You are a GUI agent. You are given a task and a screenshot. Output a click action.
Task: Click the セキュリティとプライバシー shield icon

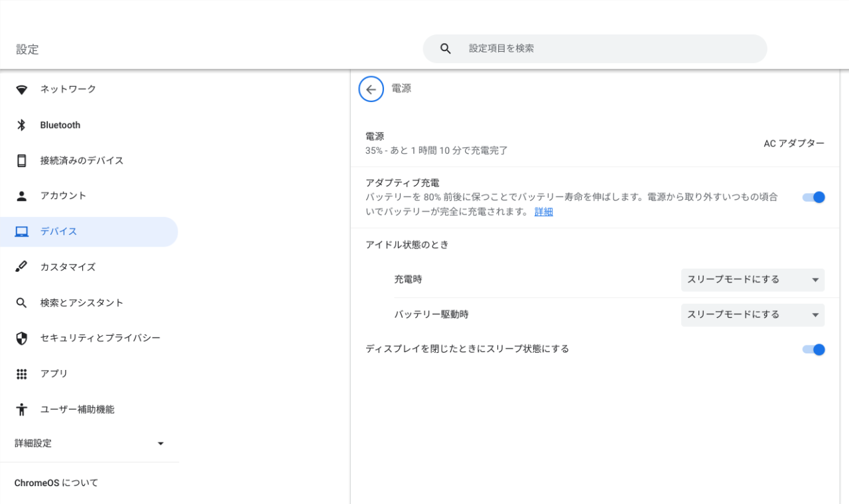pyautogui.click(x=21, y=338)
